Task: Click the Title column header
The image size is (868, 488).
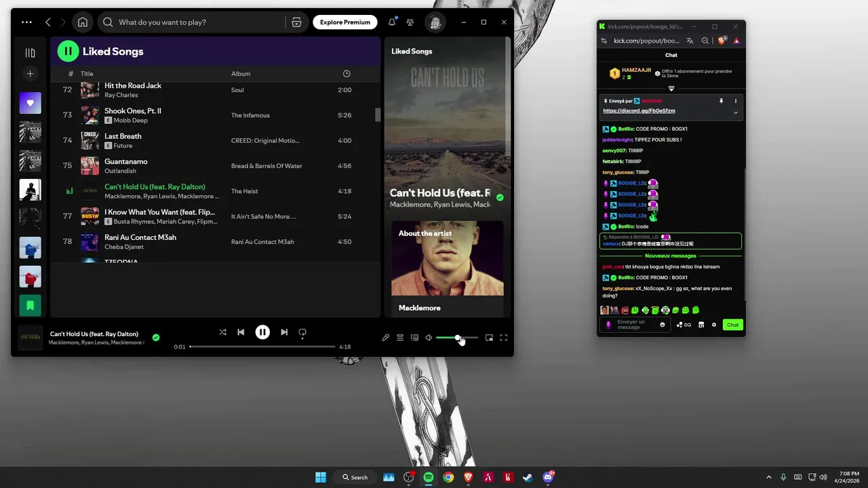Action: [x=87, y=74]
